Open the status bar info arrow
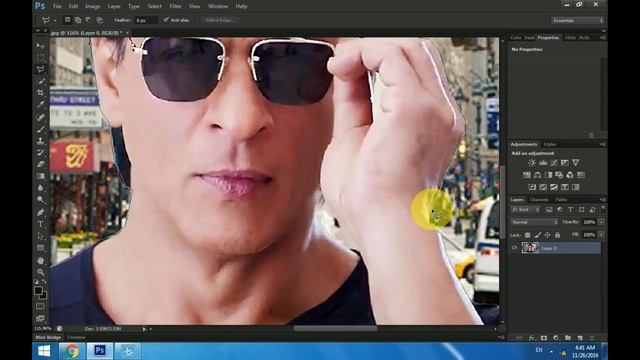The height and width of the screenshot is (360, 640). (x=144, y=329)
